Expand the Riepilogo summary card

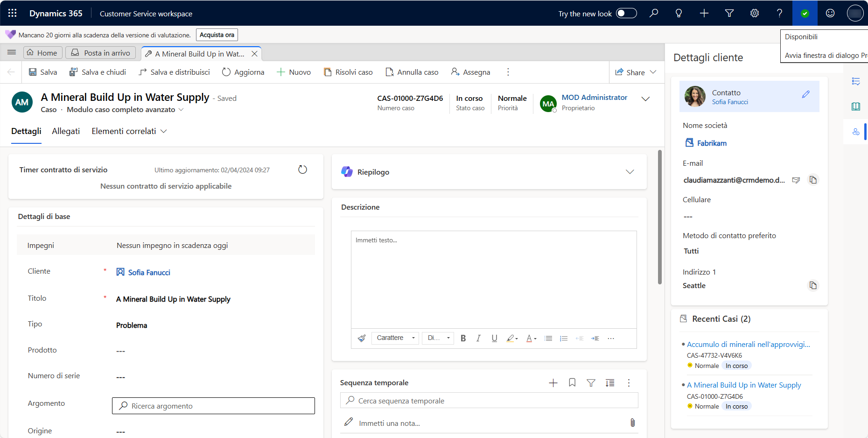630,172
